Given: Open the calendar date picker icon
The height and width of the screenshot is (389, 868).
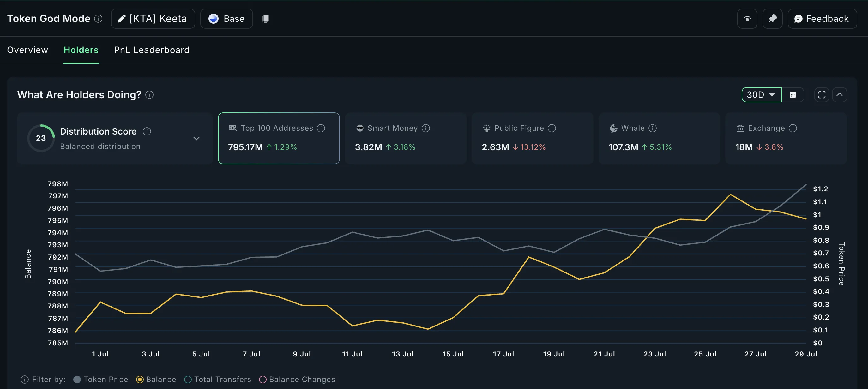Looking at the screenshot, I should 793,95.
